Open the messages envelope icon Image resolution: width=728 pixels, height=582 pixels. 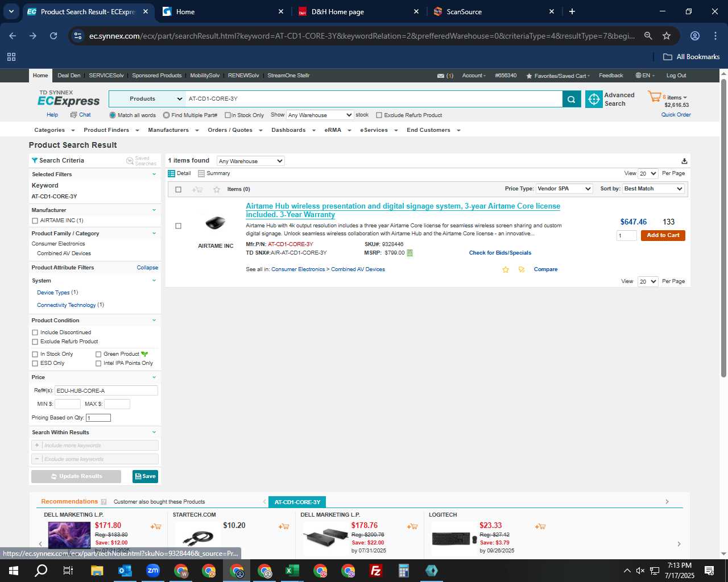[441, 76]
